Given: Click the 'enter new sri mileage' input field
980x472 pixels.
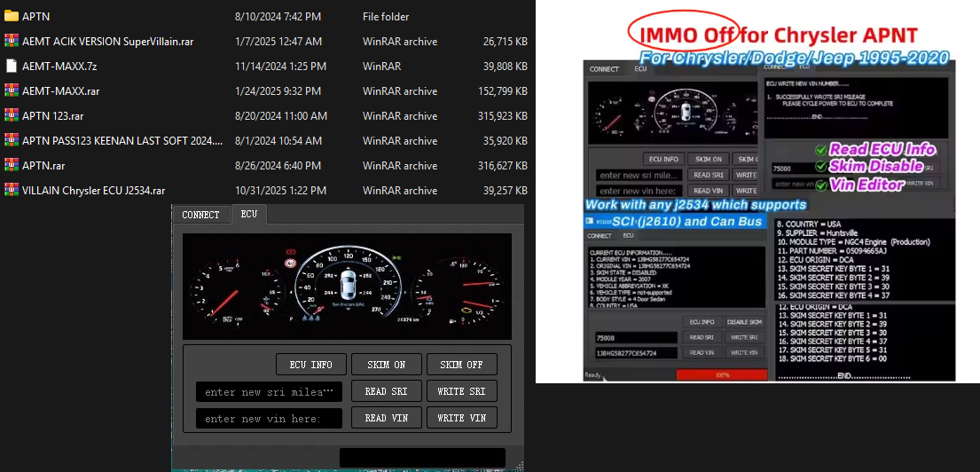Looking at the screenshot, I should [269, 392].
